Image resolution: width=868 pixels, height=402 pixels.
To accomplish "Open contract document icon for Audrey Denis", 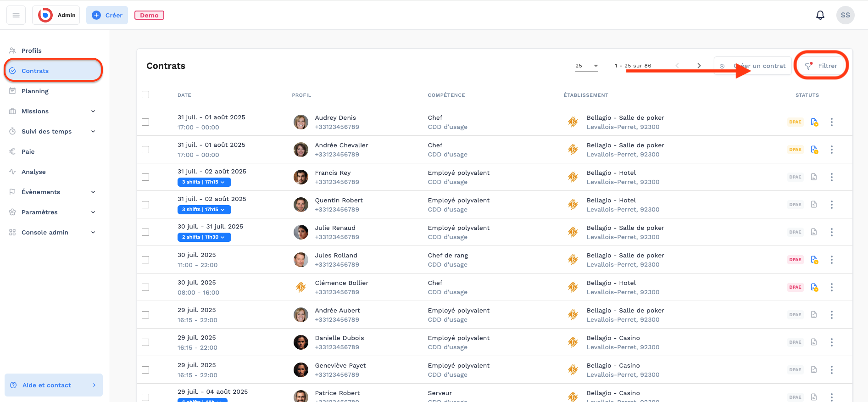I will (814, 122).
